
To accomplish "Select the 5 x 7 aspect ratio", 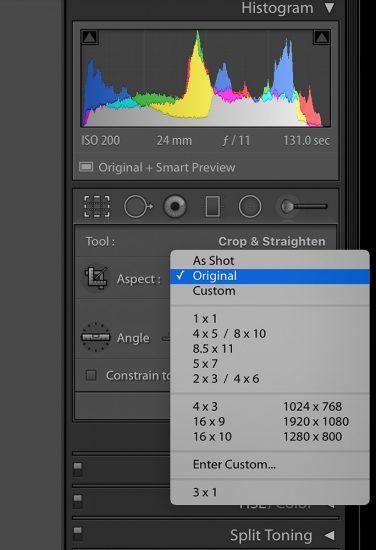I will (270, 364).
